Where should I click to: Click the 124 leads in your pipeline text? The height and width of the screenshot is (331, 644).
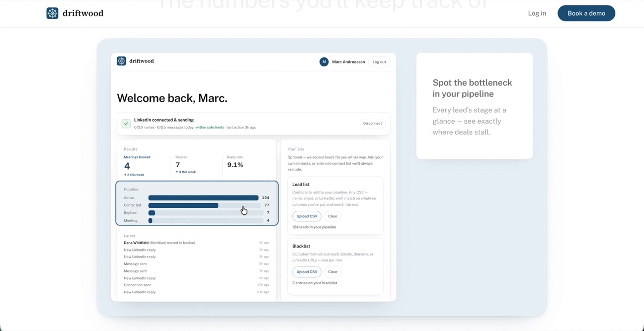tap(314, 227)
